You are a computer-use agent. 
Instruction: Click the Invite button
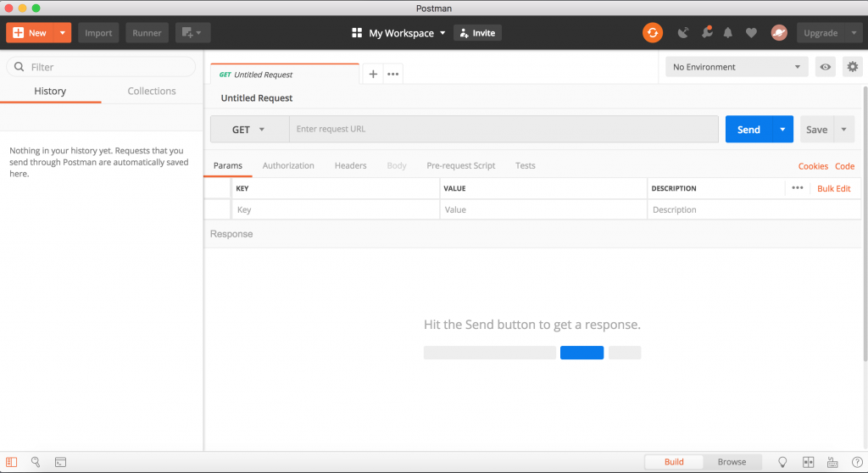point(478,33)
